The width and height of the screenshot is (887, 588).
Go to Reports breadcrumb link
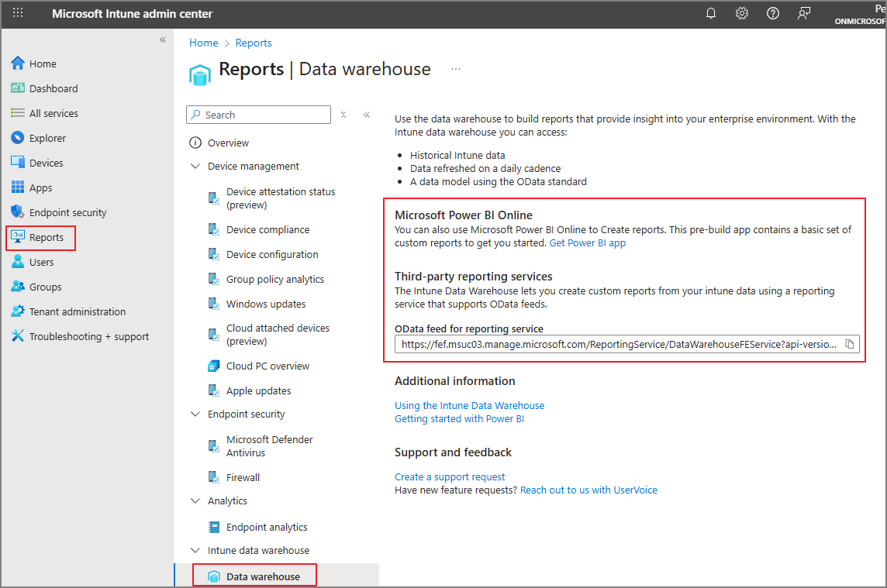click(x=254, y=43)
